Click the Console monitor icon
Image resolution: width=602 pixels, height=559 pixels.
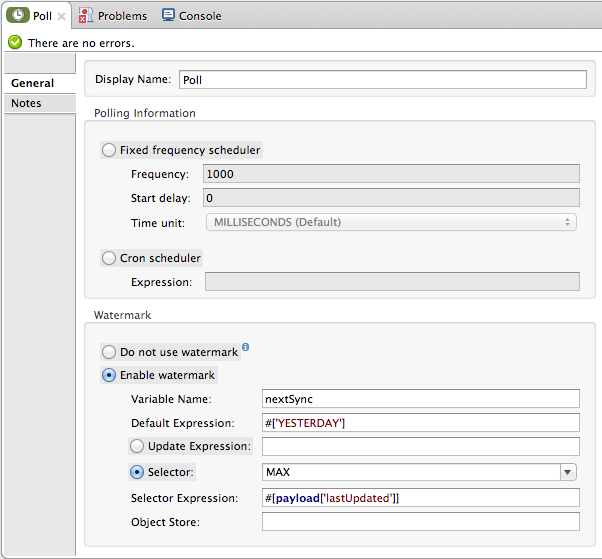click(x=168, y=16)
